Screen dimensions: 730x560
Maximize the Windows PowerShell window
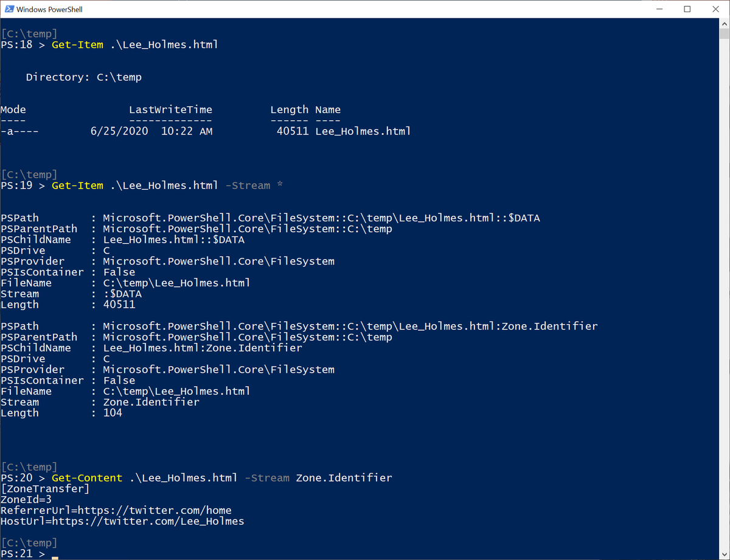687,9
